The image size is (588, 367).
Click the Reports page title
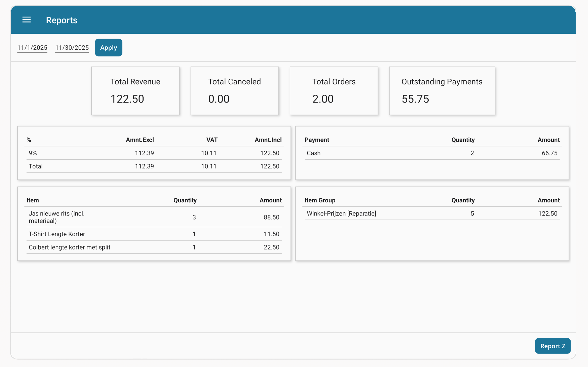(x=62, y=20)
